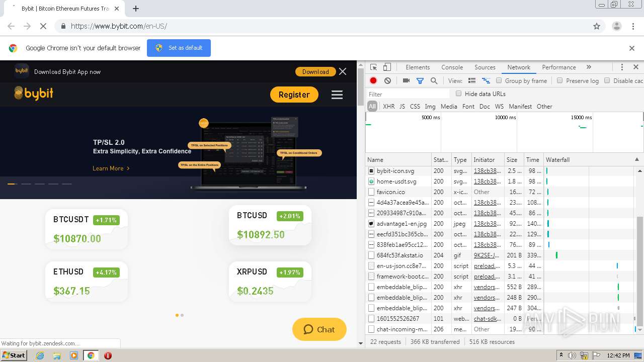Click the DevTools inspect element picker icon
644x362 pixels.
pyautogui.click(x=373, y=67)
